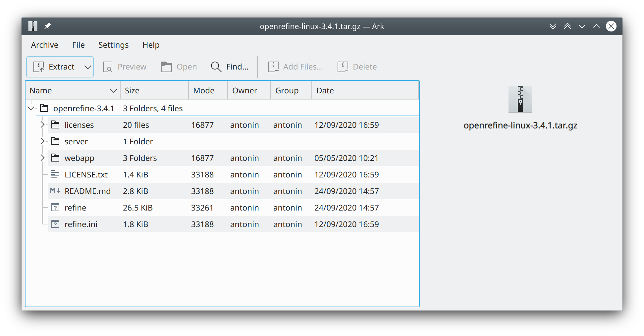Select the refine.ini file row
This screenshot has height=336, width=644.
click(81, 224)
